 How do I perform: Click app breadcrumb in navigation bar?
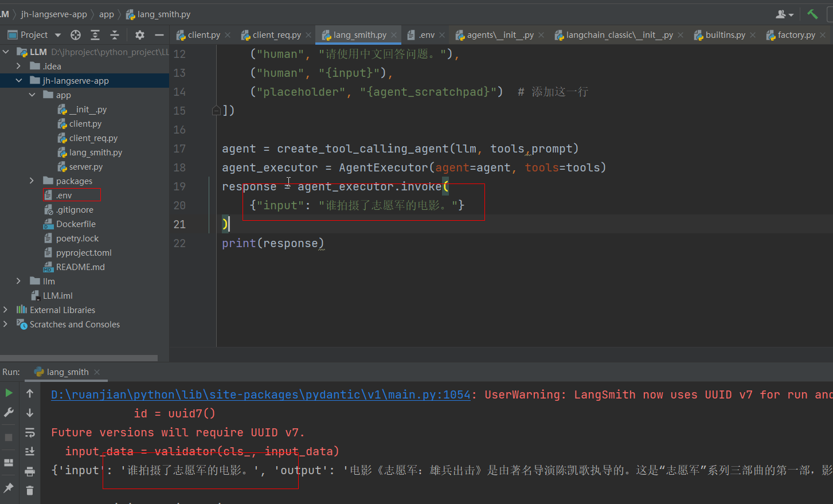click(x=107, y=14)
